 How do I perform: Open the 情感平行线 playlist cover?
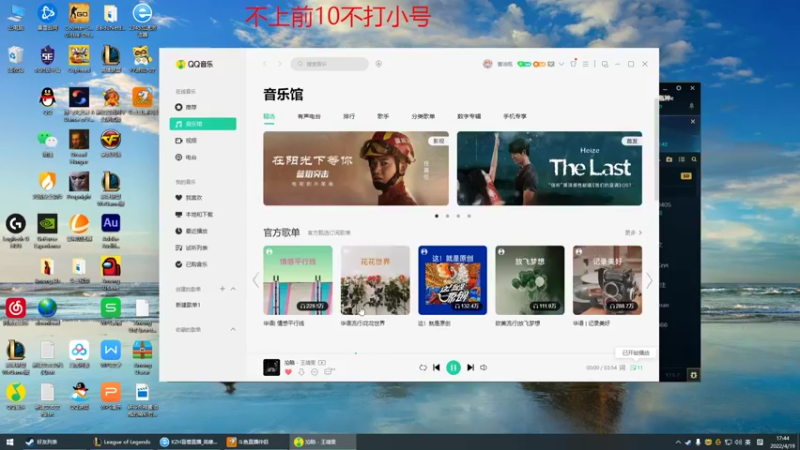pyautogui.click(x=298, y=280)
